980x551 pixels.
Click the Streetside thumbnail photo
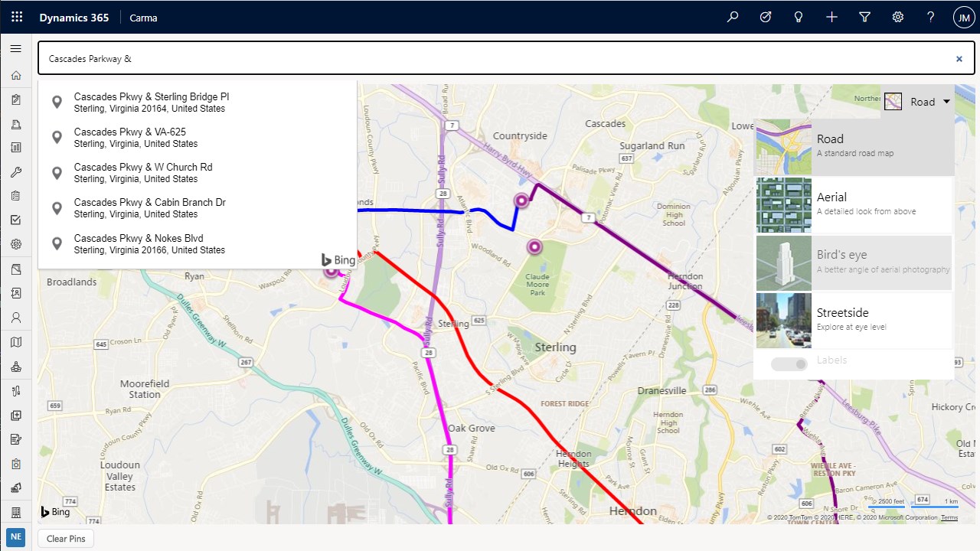tap(784, 321)
